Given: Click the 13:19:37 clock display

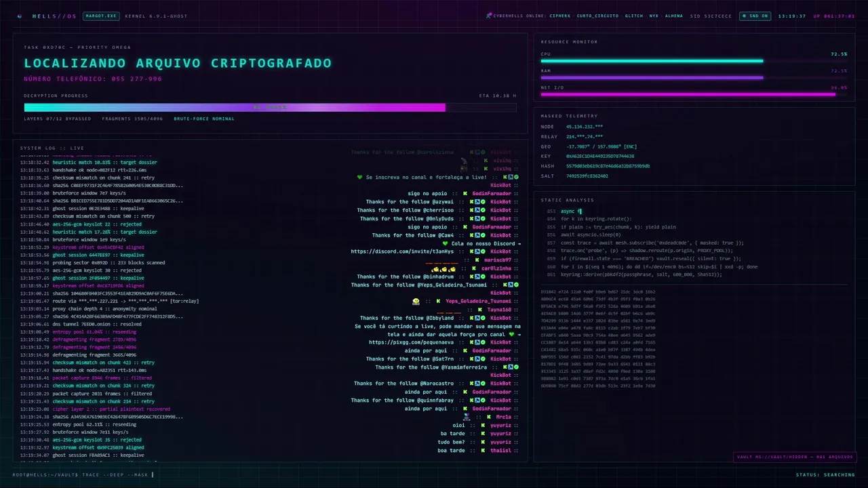Looking at the screenshot, I should point(792,16).
